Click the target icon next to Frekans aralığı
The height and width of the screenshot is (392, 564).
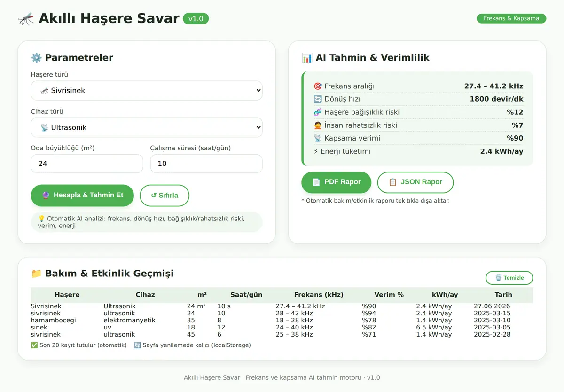tap(318, 86)
